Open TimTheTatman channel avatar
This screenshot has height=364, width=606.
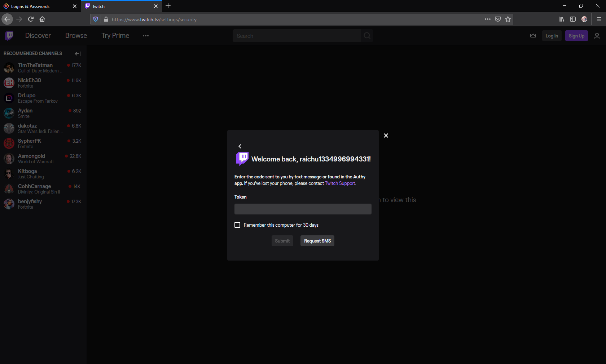(9, 68)
